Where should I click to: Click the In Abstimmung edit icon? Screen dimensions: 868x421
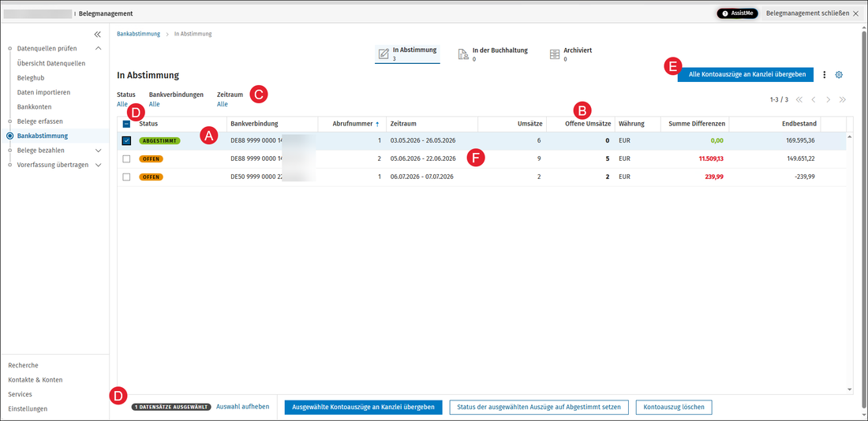click(383, 54)
